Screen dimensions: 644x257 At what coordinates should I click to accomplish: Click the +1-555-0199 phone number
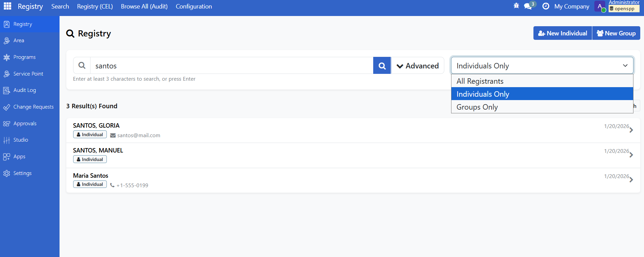coord(132,186)
